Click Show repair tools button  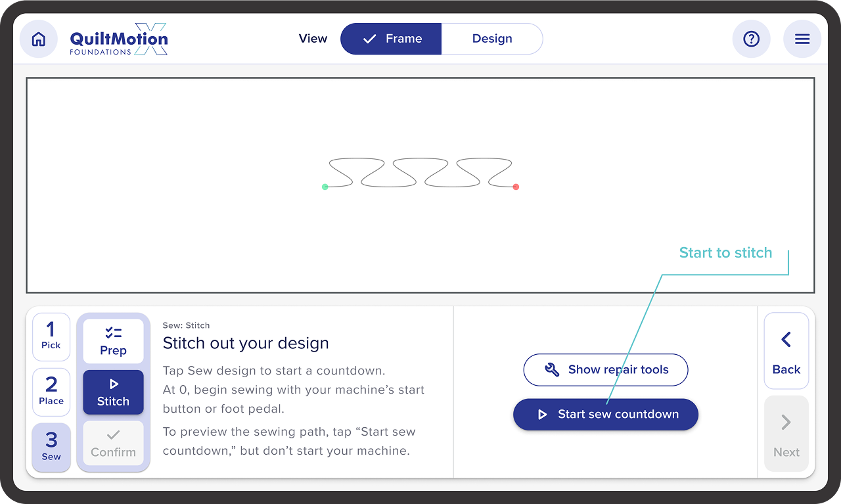(605, 370)
